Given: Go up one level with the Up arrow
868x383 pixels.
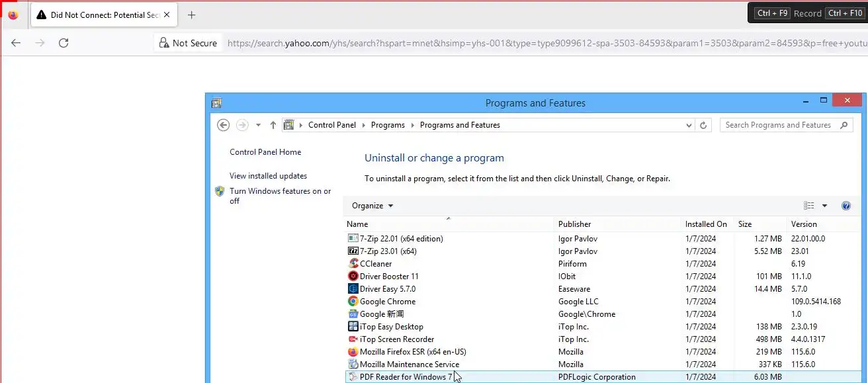Looking at the screenshot, I should click(273, 125).
